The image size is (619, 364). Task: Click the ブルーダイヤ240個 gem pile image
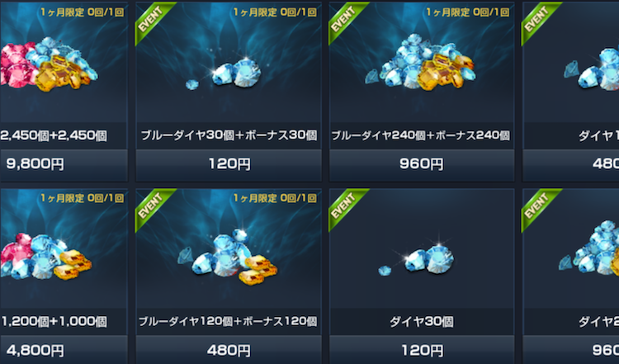[x=420, y=63]
